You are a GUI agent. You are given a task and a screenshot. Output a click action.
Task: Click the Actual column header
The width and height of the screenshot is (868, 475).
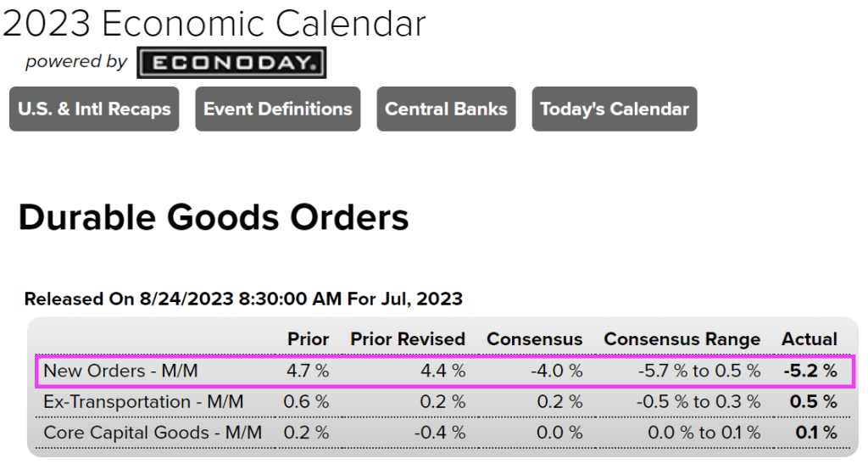[809, 339]
